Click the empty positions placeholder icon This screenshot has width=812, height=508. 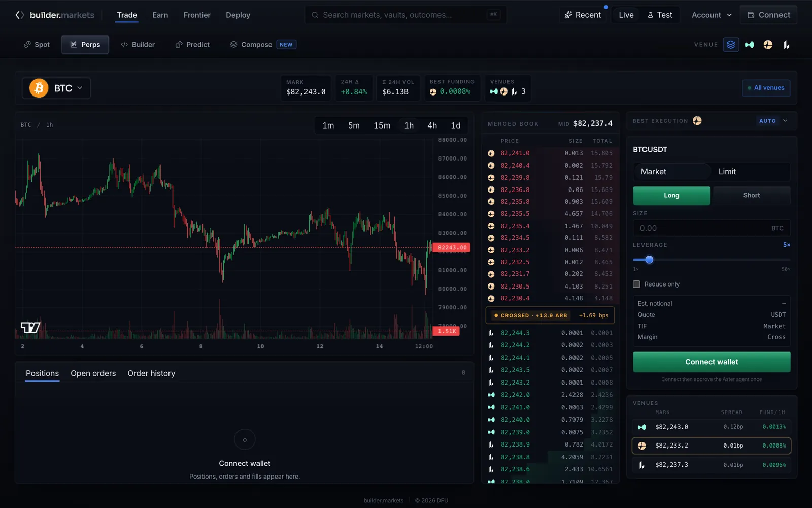245,440
